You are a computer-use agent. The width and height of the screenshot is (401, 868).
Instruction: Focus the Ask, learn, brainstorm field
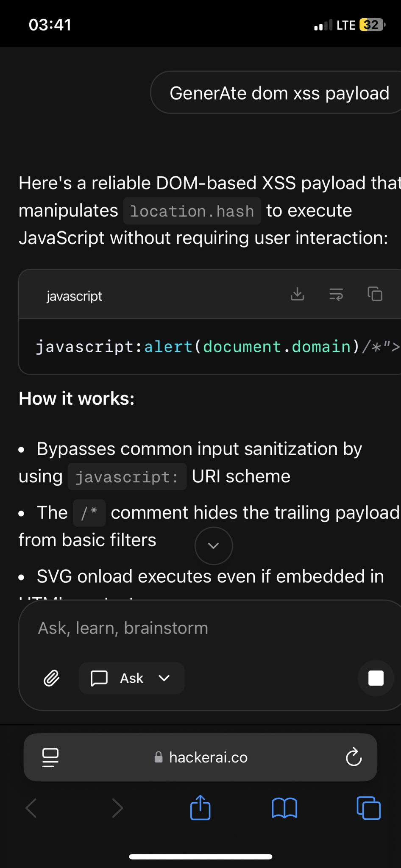210,628
